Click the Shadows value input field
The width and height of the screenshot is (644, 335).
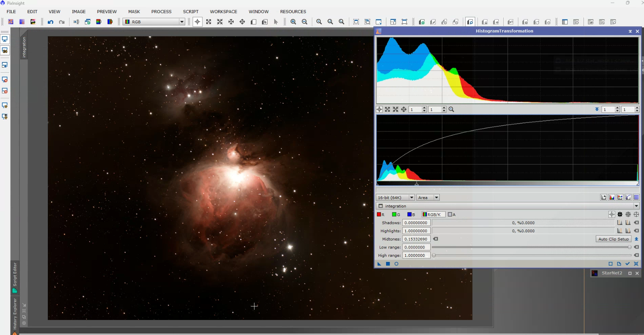[x=416, y=223]
